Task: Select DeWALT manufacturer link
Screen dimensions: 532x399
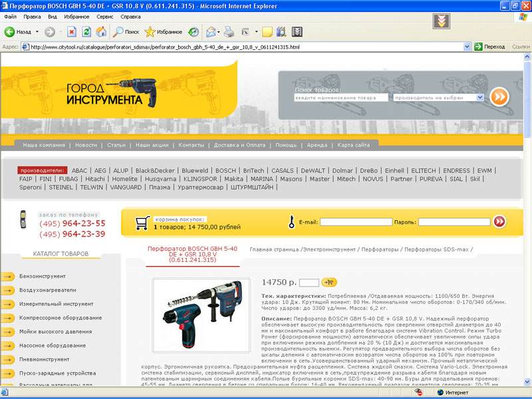Action: 313,171
